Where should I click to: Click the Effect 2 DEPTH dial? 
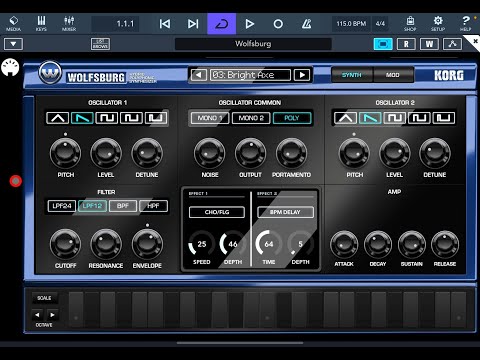[x=300, y=244]
